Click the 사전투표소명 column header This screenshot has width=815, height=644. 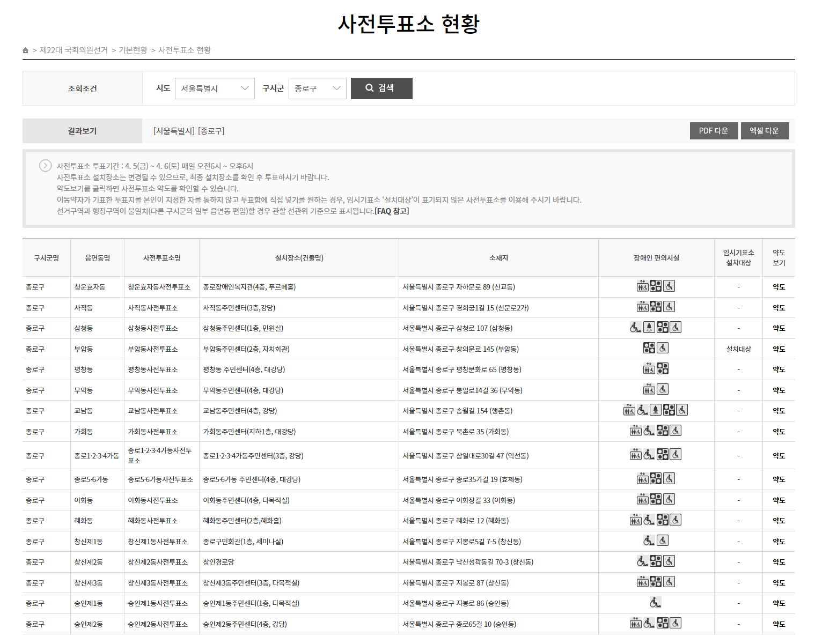[x=161, y=258]
